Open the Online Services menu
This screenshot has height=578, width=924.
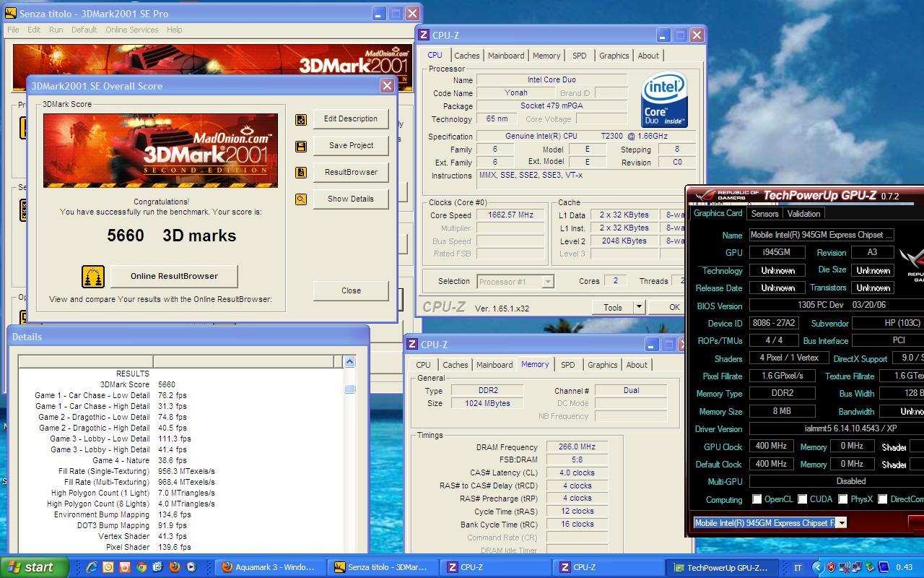coord(132,30)
